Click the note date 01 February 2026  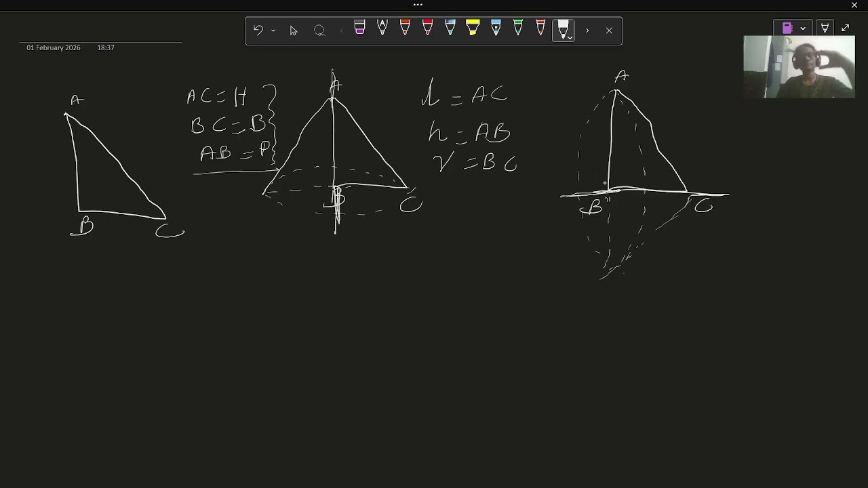coord(54,47)
